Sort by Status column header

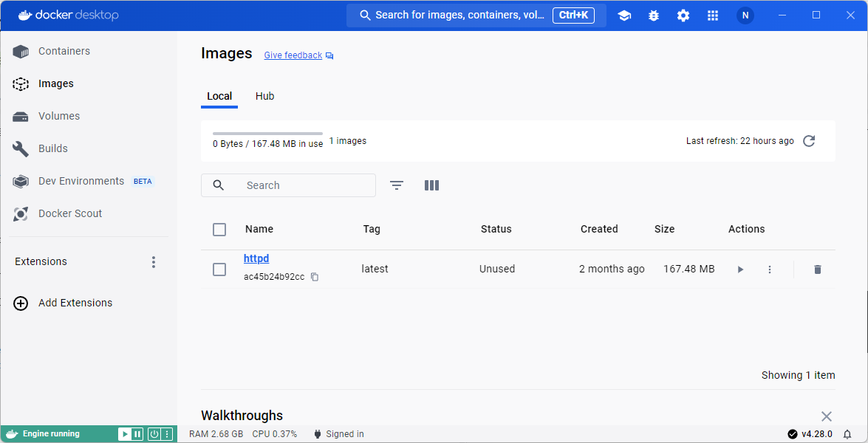(496, 230)
